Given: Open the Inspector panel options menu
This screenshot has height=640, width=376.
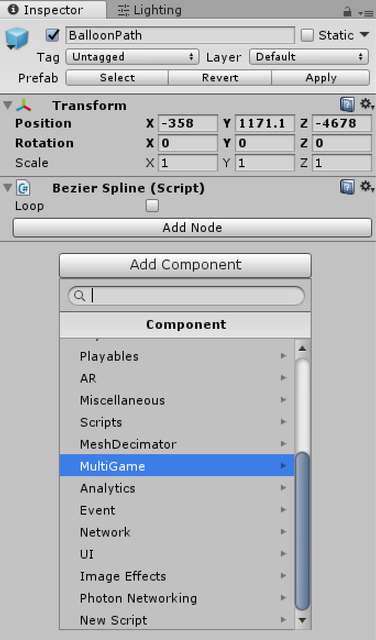Looking at the screenshot, I should (x=366, y=12).
